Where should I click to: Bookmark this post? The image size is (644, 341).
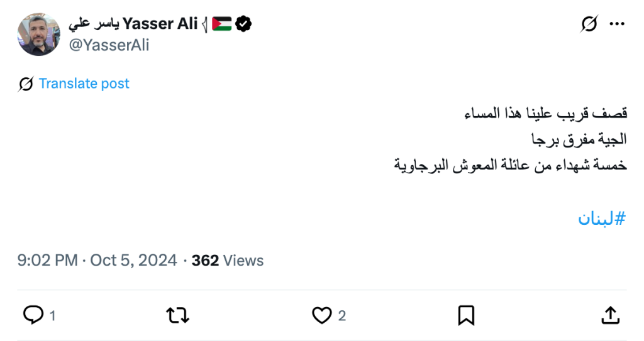tap(466, 315)
